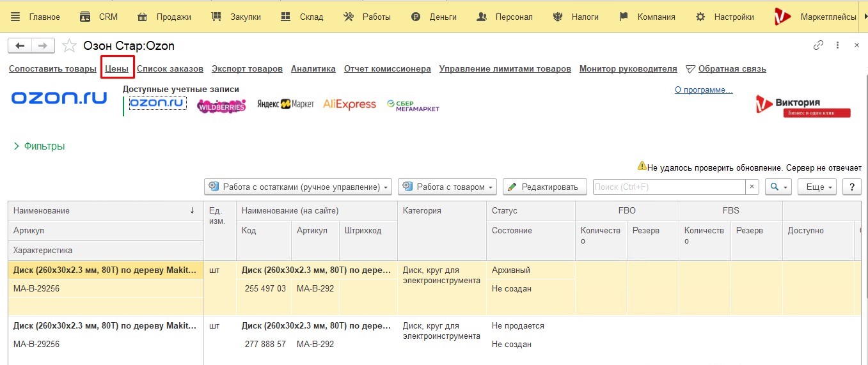Copy link with chain icon
This screenshot has height=365, width=868.
click(818, 45)
